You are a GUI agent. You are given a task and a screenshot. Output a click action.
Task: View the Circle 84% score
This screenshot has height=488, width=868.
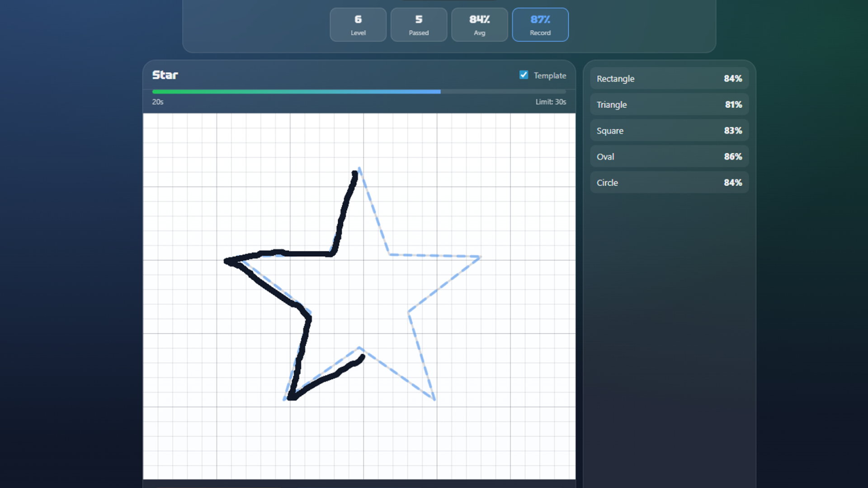669,182
